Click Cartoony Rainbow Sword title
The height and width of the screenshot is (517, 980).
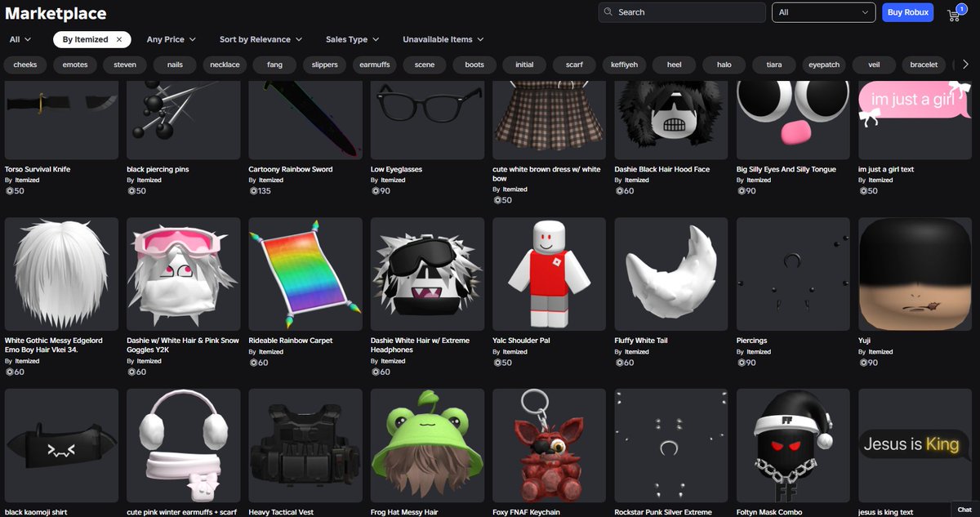point(291,169)
